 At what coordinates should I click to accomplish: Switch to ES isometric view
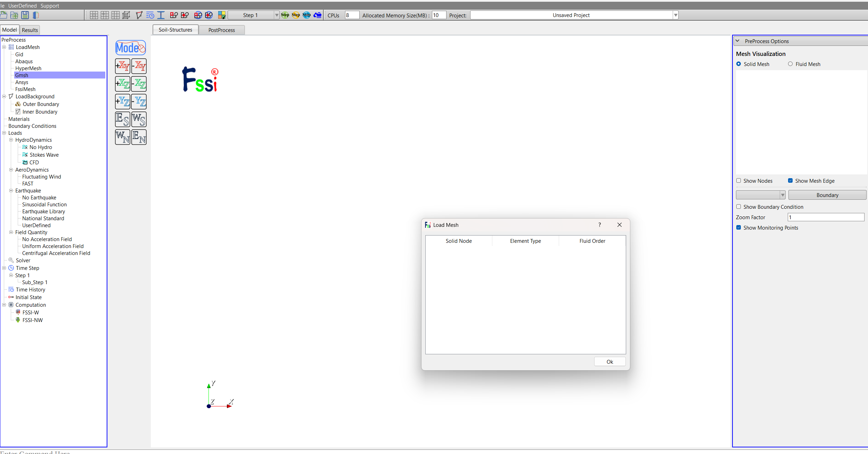coord(123,119)
